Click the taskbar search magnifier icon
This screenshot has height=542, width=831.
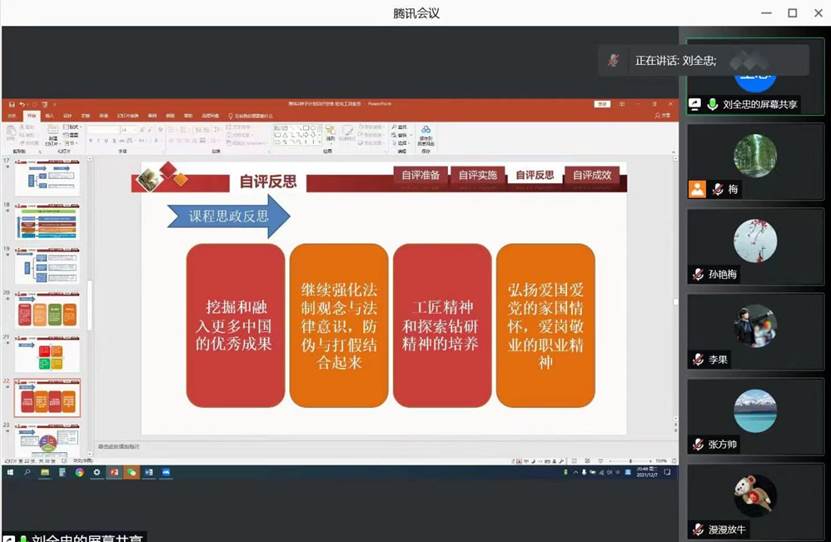[27, 472]
